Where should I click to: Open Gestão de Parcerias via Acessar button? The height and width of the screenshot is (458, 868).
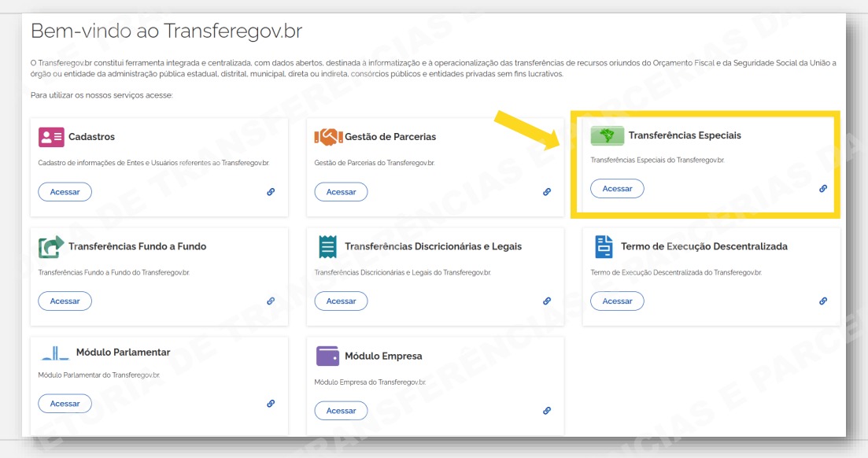341,191
